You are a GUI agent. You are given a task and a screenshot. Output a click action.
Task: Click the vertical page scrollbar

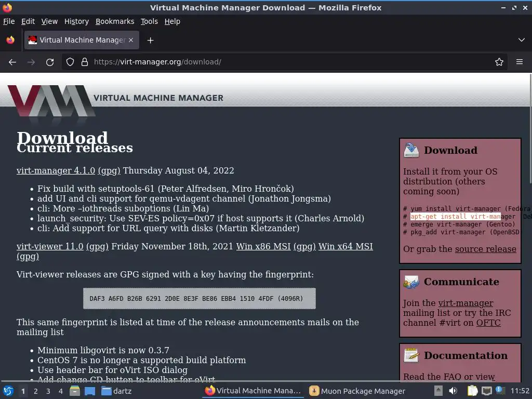point(530,129)
